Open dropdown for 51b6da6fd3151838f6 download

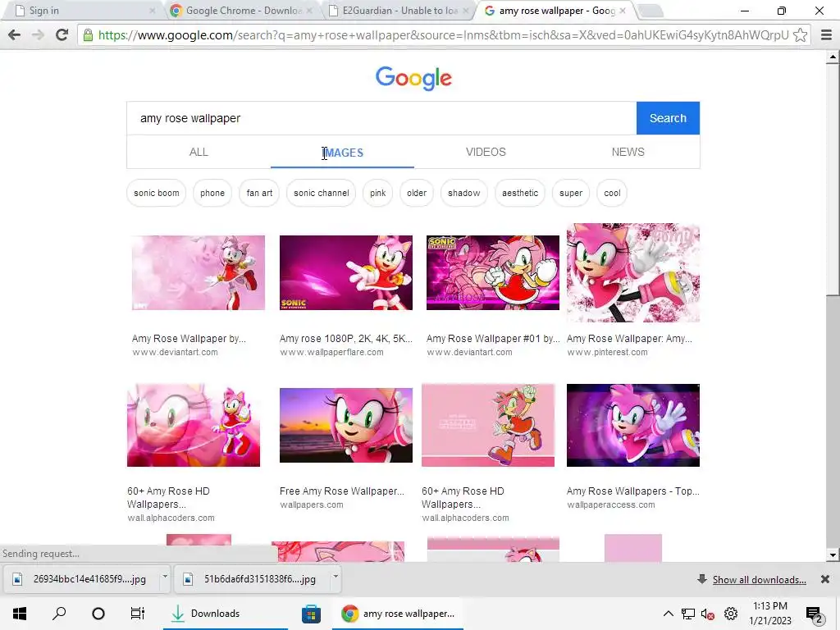pyautogui.click(x=336, y=577)
